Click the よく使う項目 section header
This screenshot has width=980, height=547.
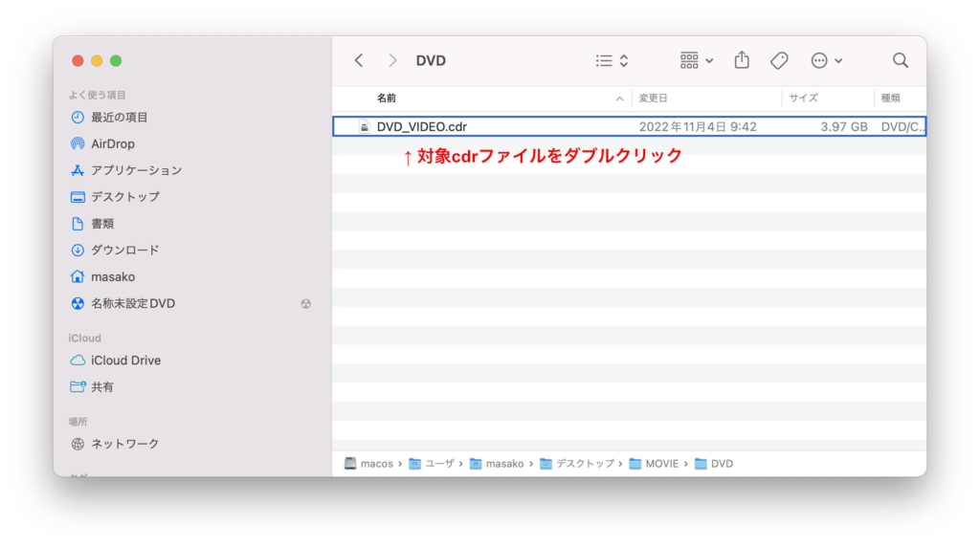pyautogui.click(x=97, y=95)
